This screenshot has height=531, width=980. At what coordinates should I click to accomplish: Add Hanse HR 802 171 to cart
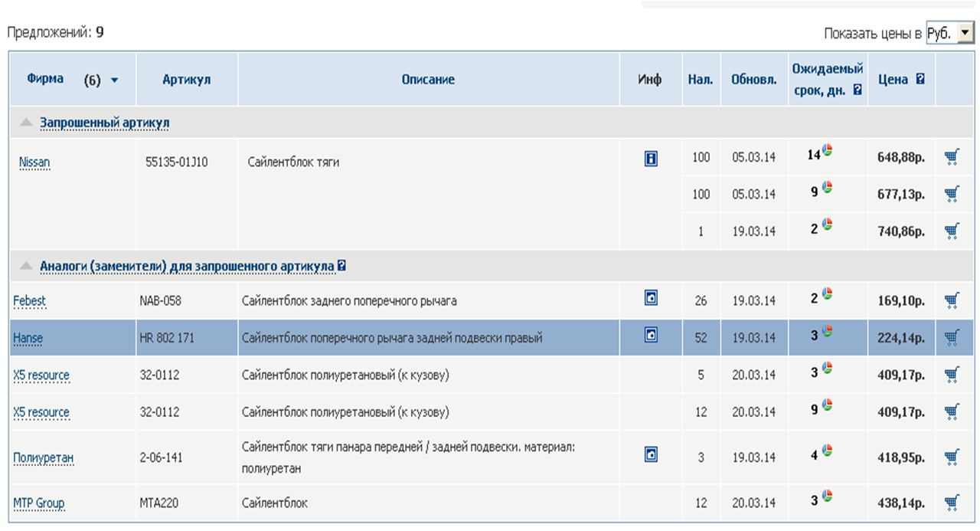[952, 337]
